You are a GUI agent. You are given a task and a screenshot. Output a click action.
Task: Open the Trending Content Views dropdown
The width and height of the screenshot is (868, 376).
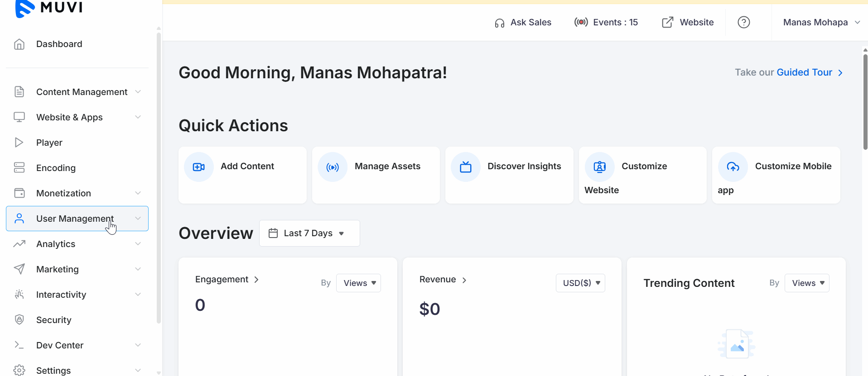click(807, 283)
